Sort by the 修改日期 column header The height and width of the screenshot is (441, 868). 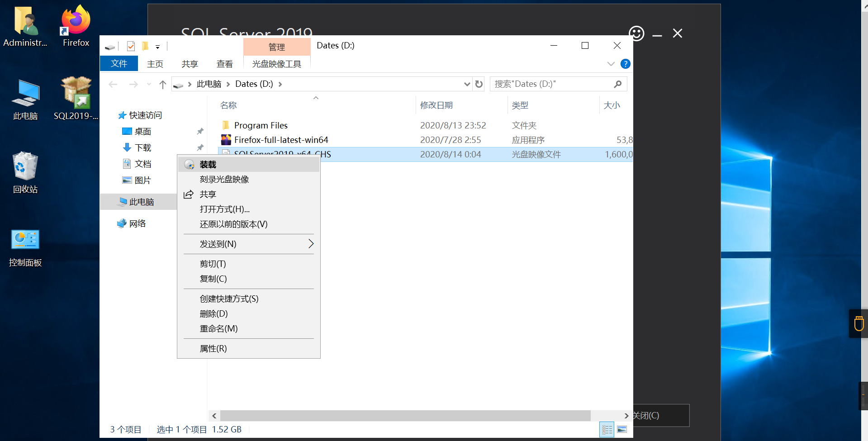[436, 105]
